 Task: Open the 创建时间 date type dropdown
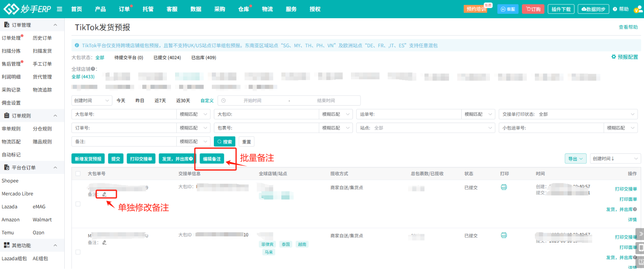(92, 100)
